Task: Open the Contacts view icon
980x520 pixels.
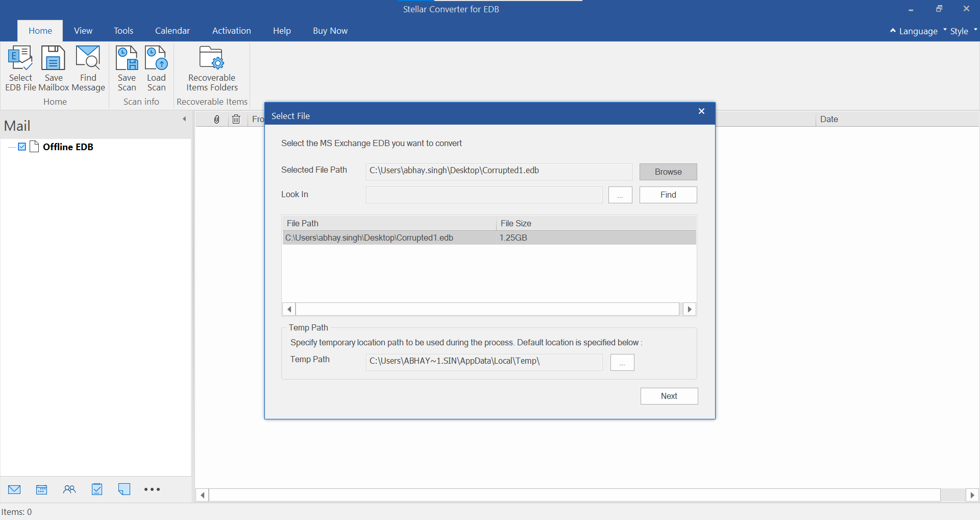Action: (69, 489)
